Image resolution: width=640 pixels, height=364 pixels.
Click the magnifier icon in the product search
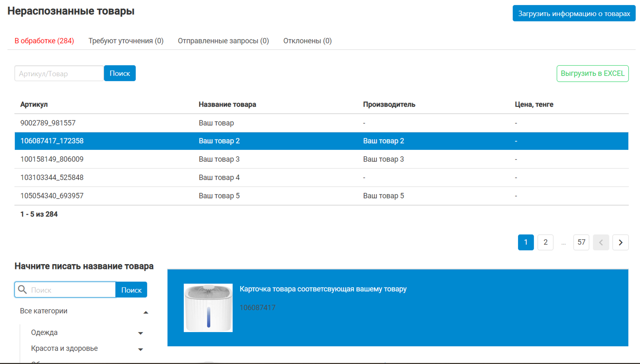pyautogui.click(x=22, y=289)
